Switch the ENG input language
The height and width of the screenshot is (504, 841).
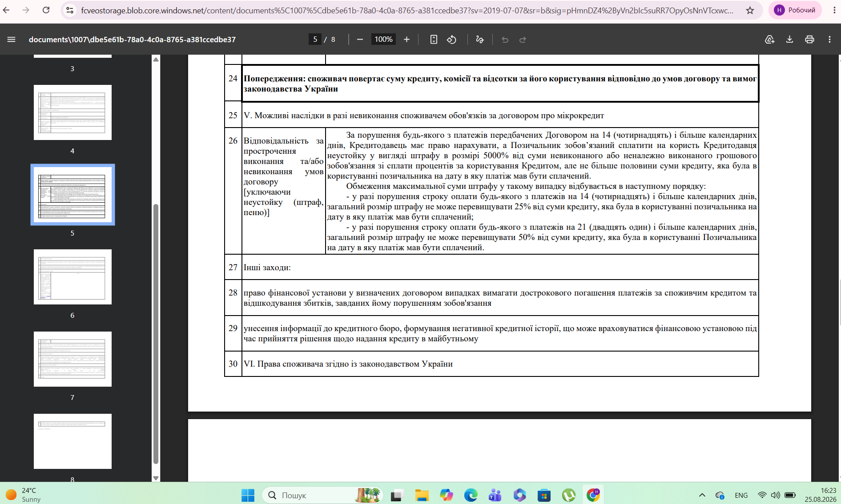741,495
